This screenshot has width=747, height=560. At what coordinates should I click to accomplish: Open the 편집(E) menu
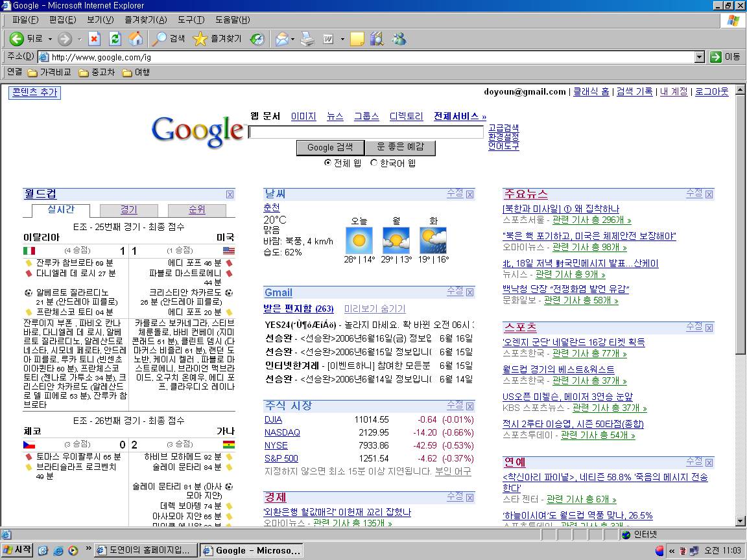(x=62, y=19)
